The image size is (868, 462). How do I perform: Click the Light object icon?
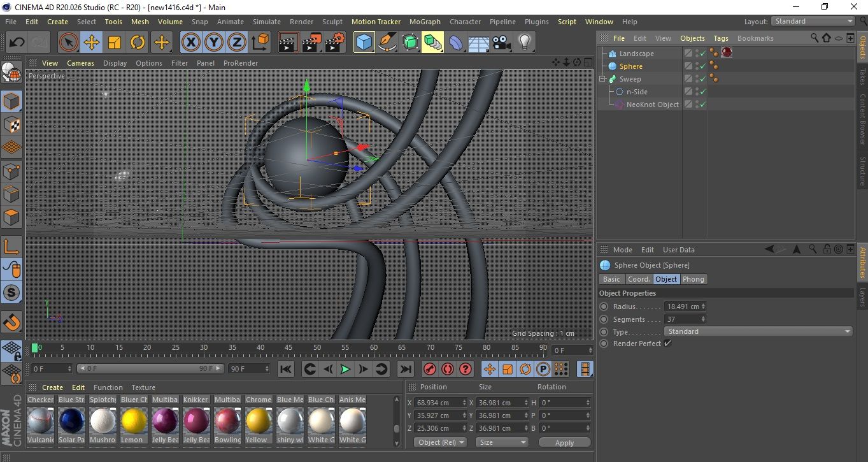[x=524, y=43]
